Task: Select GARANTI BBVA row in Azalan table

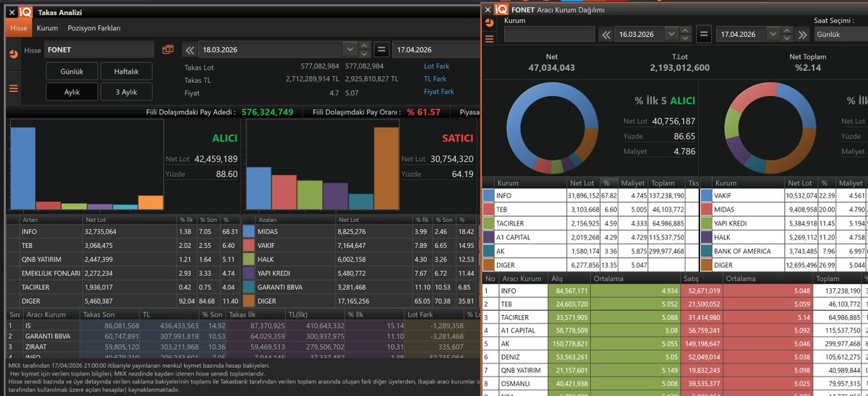Action: [359, 287]
